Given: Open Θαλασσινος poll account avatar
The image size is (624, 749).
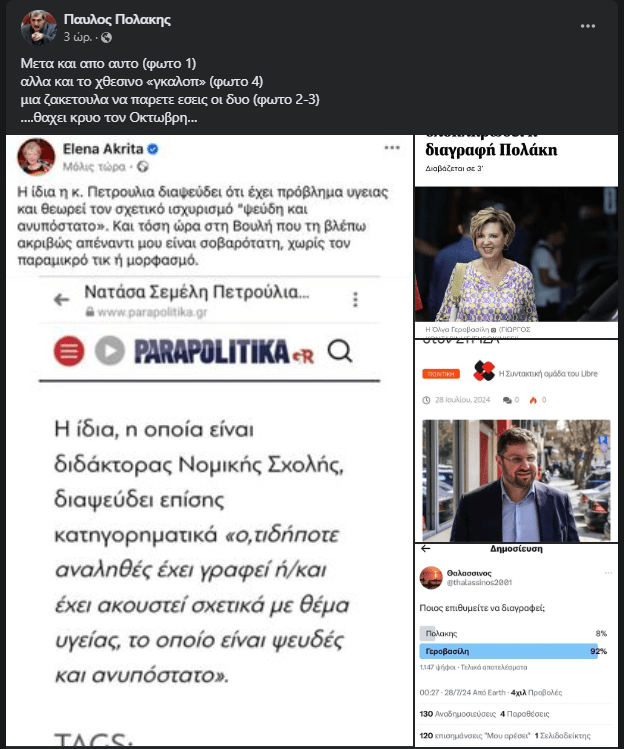Looking at the screenshot, I should pyautogui.click(x=431, y=578).
